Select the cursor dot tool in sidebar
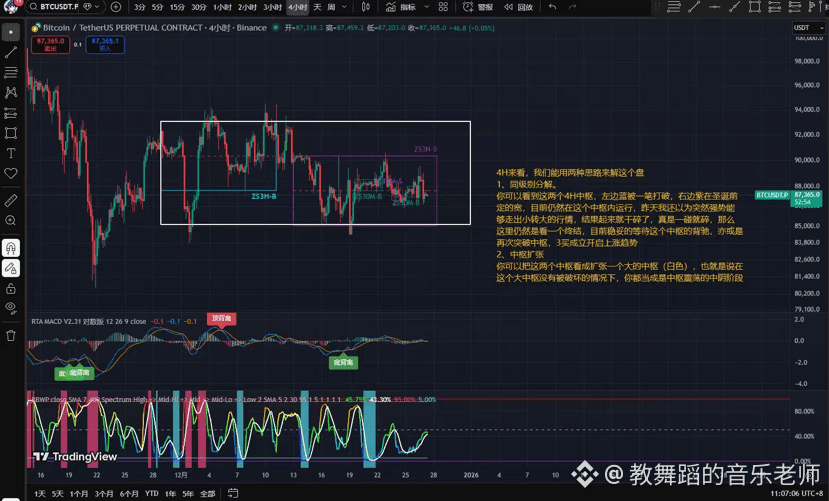Viewport: 829px width, 501px height. (x=11, y=32)
